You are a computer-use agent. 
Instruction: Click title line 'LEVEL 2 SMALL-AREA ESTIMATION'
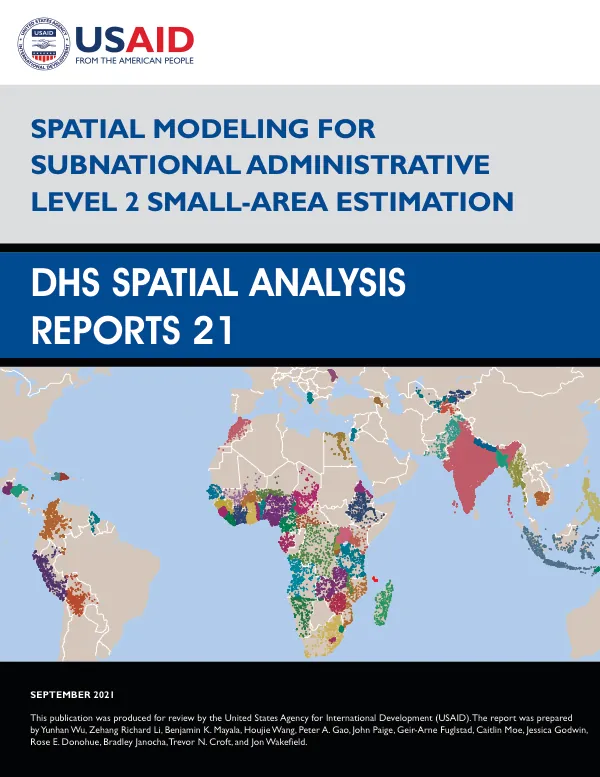pos(272,202)
